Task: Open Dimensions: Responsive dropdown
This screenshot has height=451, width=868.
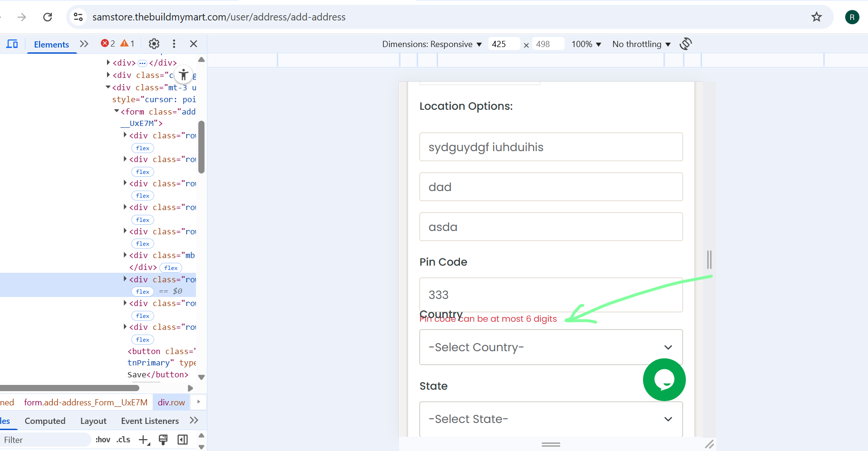Action: [432, 44]
